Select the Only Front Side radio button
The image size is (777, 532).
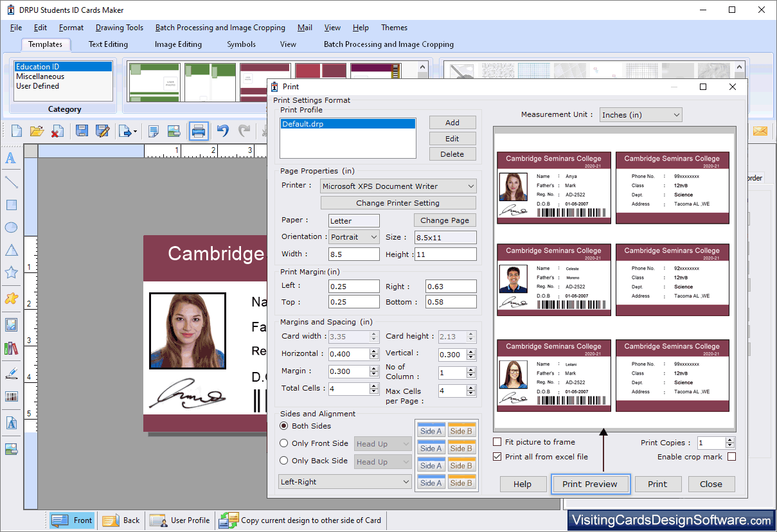pyautogui.click(x=284, y=443)
